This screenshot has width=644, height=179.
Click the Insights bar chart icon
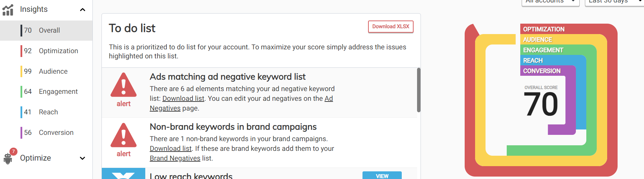(x=8, y=10)
